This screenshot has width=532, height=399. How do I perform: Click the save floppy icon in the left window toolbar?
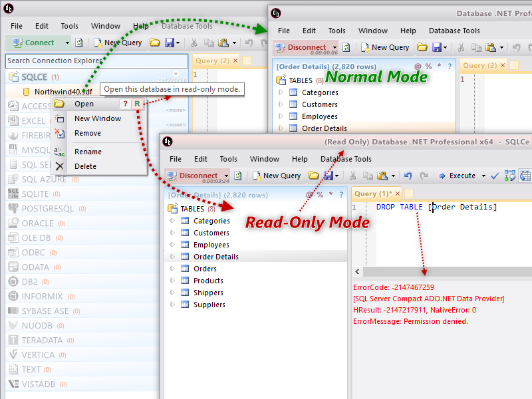click(x=170, y=43)
